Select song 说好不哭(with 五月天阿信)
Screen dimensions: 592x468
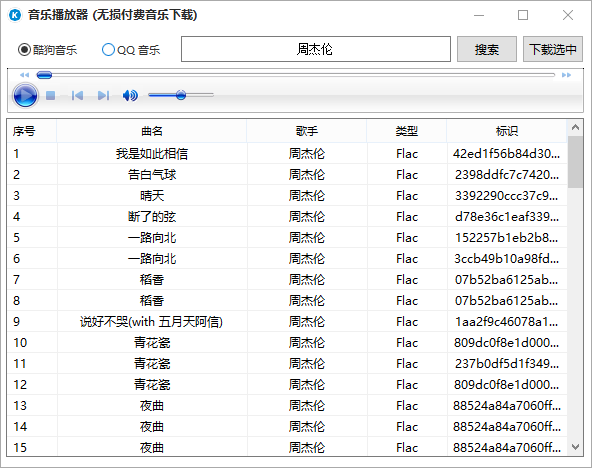click(x=151, y=322)
